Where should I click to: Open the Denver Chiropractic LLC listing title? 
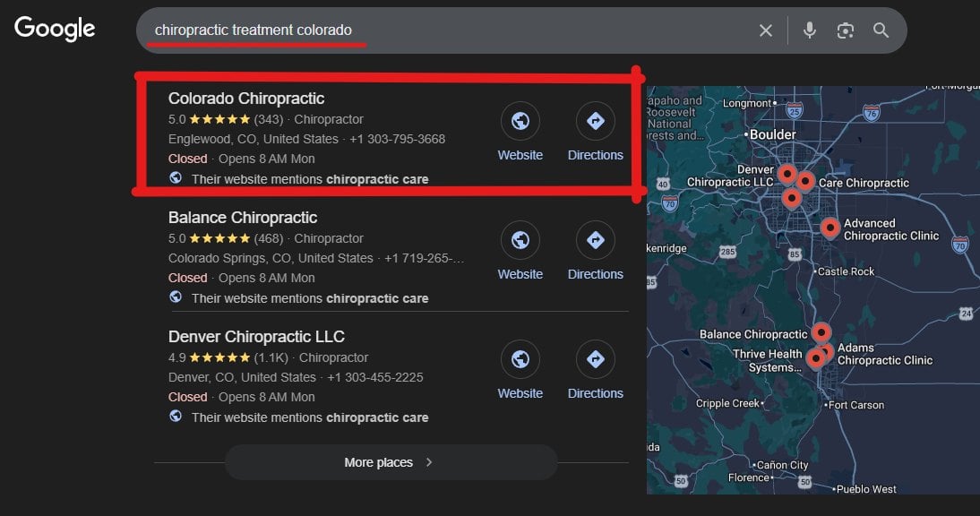click(256, 337)
